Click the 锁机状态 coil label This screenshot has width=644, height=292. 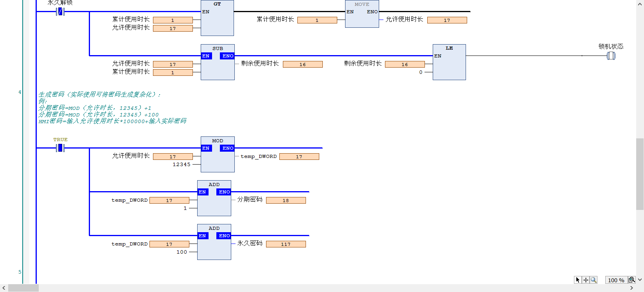click(x=611, y=47)
